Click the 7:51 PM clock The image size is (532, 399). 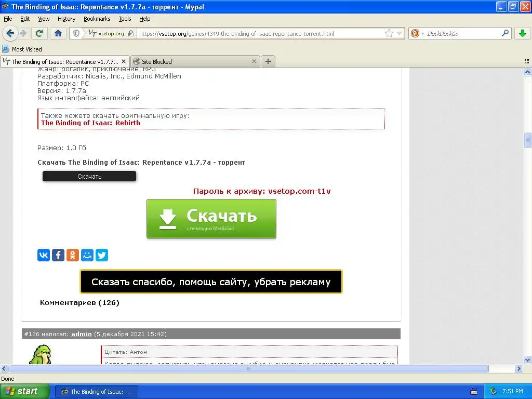(x=513, y=392)
